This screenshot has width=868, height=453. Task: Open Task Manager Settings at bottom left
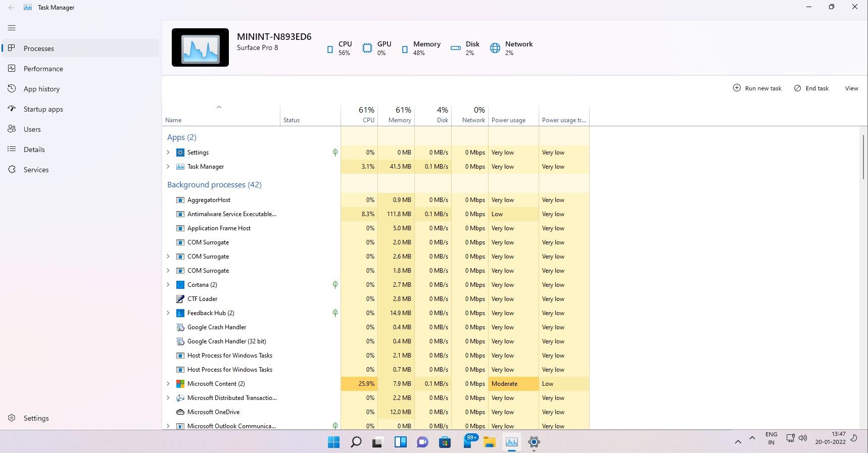pos(36,418)
